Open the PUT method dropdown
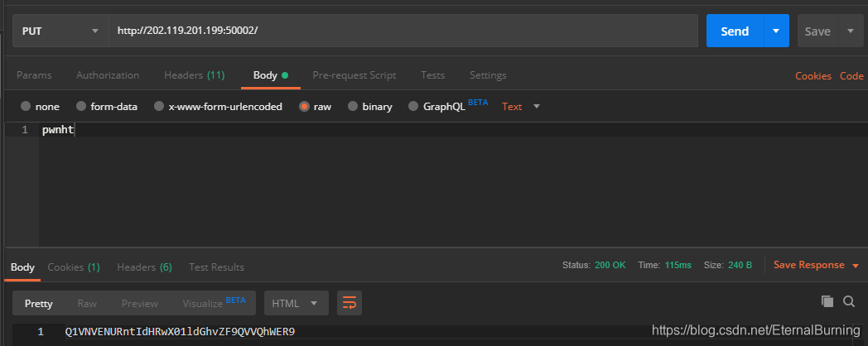Screen dimensions: 868x346 click(x=60, y=31)
